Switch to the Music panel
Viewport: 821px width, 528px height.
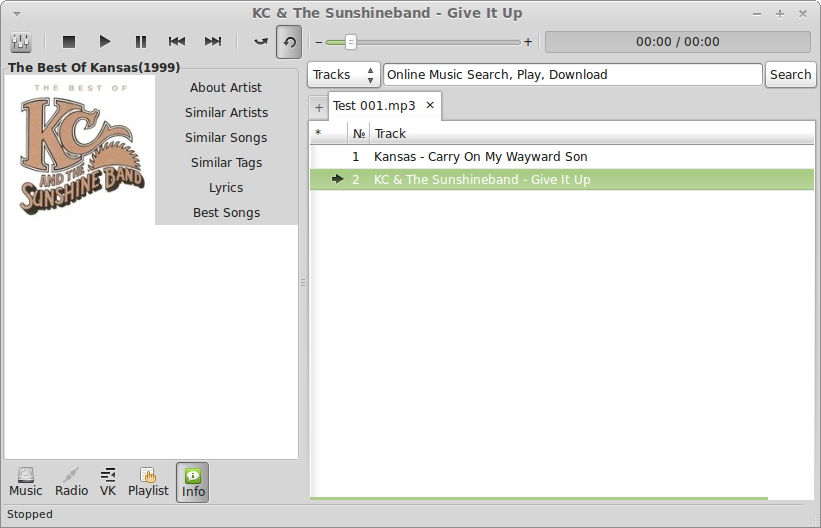26,482
